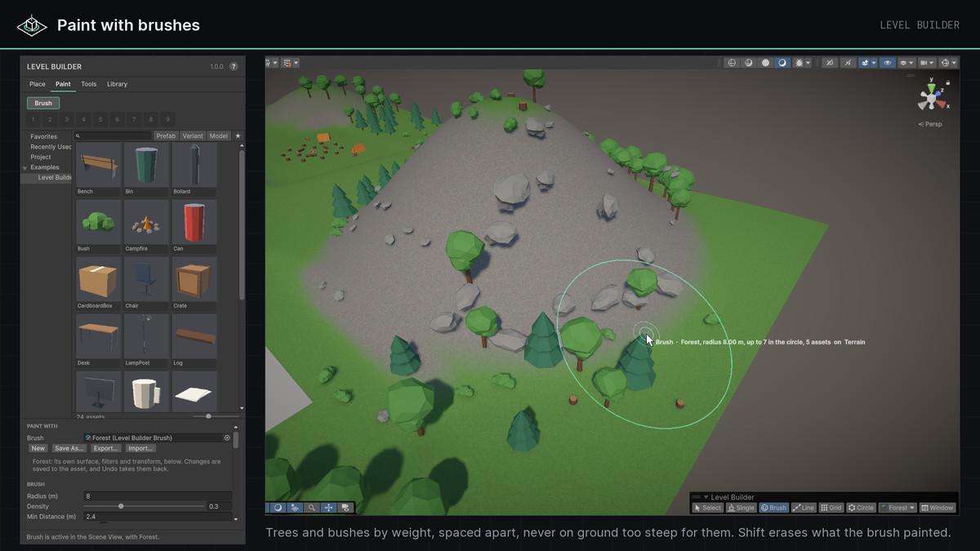Image resolution: width=980 pixels, height=551 pixels.
Task: Adjust the thumbnail size slider
Action: (x=216, y=416)
